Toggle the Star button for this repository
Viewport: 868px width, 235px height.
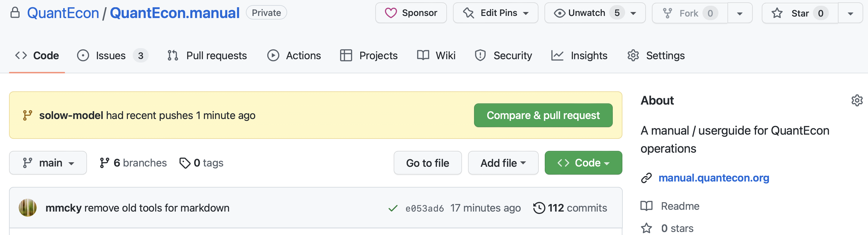click(800, 13)
